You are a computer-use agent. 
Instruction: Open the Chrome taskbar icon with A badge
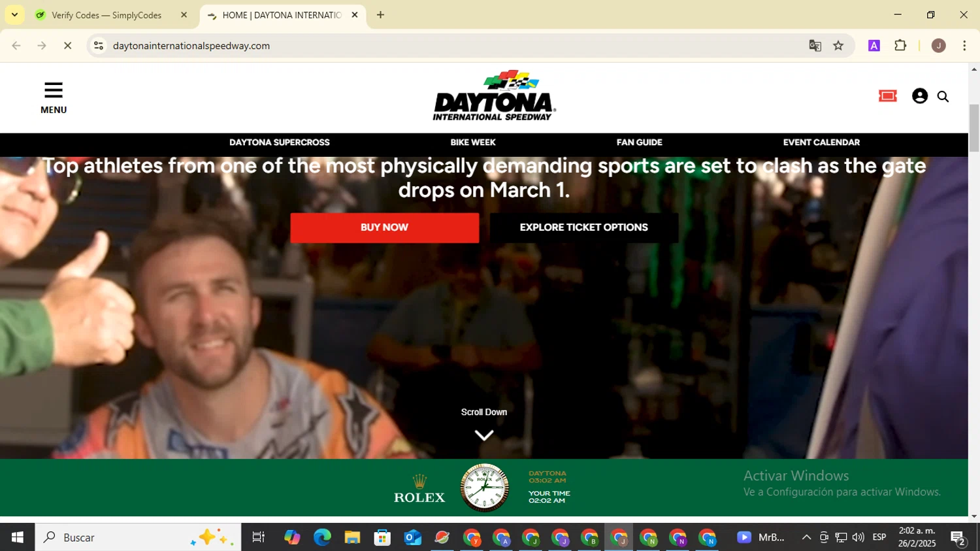501,537
